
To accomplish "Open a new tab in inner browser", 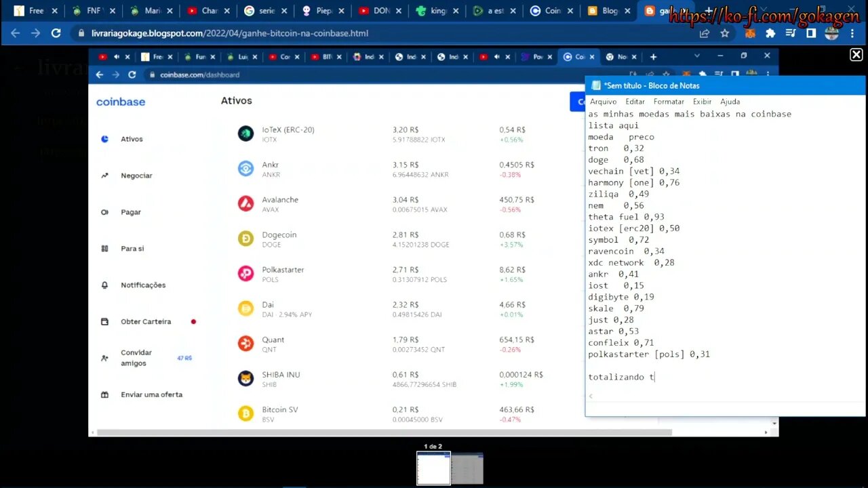I will (x=653, y=57).
